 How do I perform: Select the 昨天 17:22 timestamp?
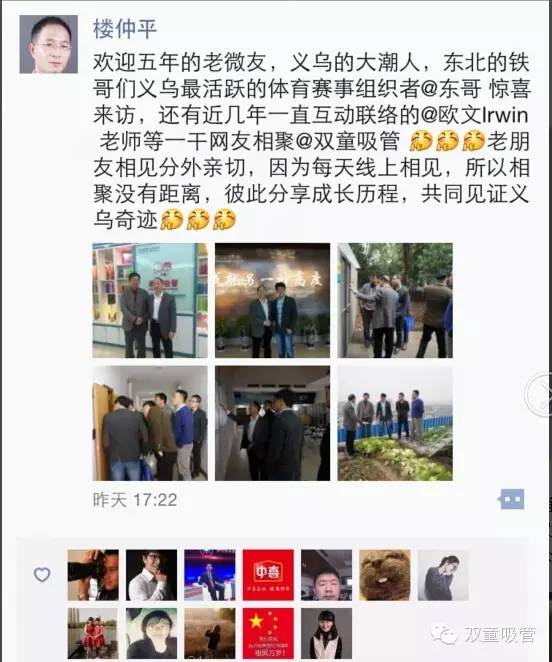click(135, 500)
